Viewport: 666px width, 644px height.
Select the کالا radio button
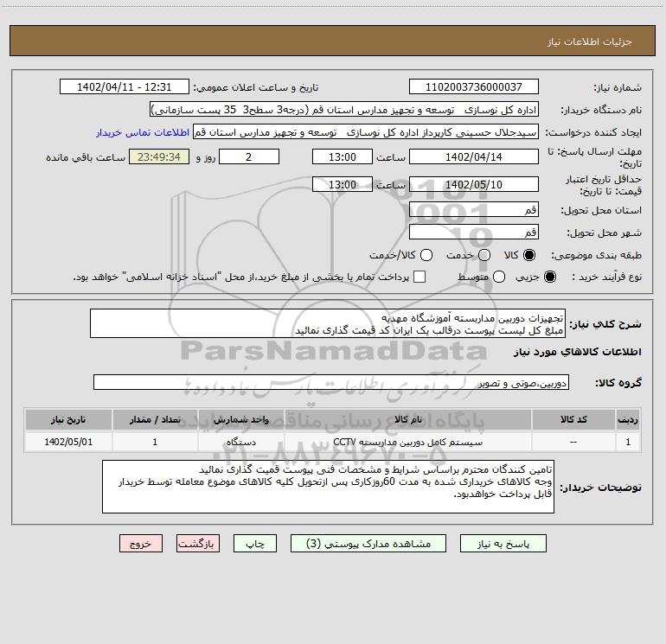(x=529, y=255)
